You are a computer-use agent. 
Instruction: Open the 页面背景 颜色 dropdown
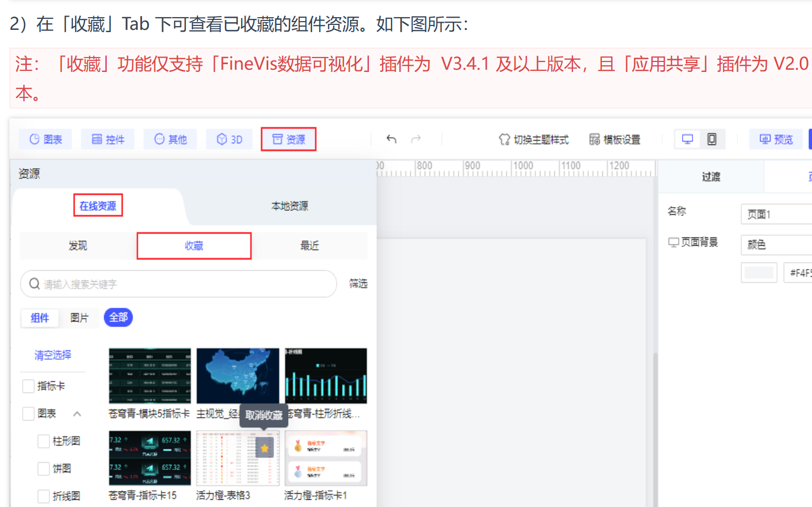tap(777, 245)
